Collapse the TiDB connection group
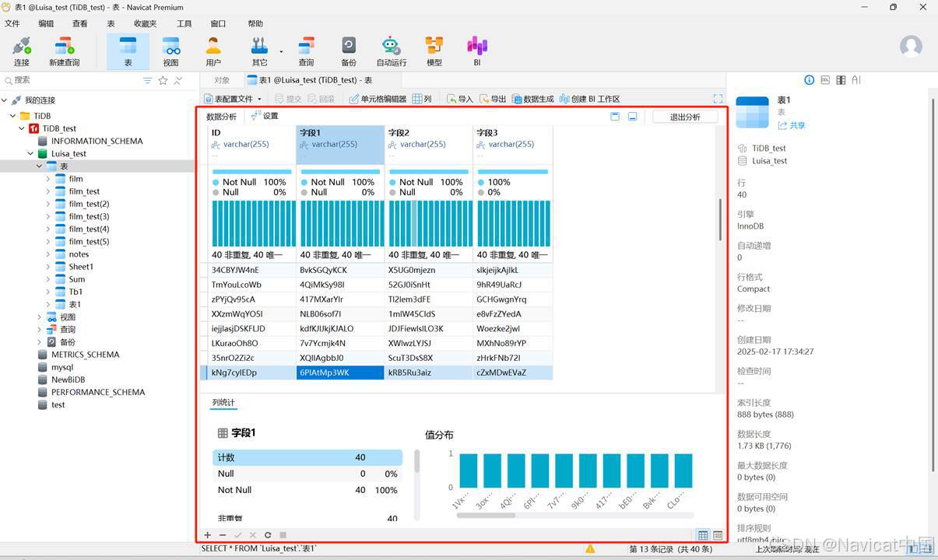The width and height of the screenshot is (938, 560). click(12, 116)
